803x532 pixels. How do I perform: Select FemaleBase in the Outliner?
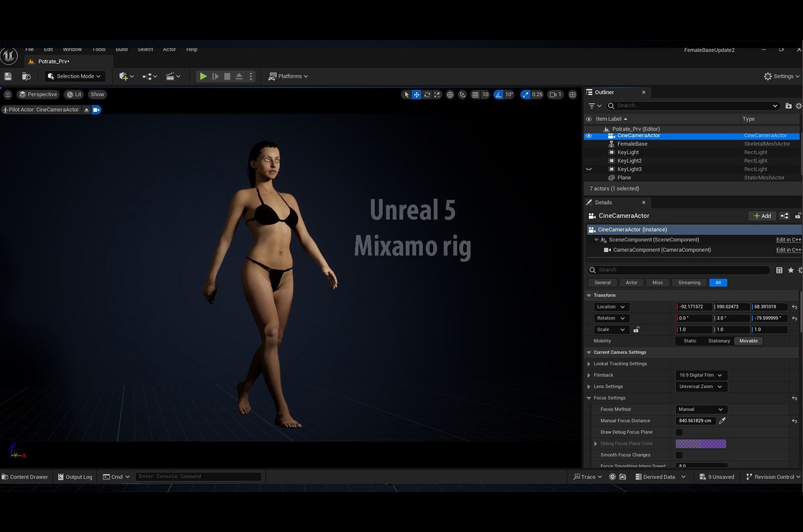(632, 144)
